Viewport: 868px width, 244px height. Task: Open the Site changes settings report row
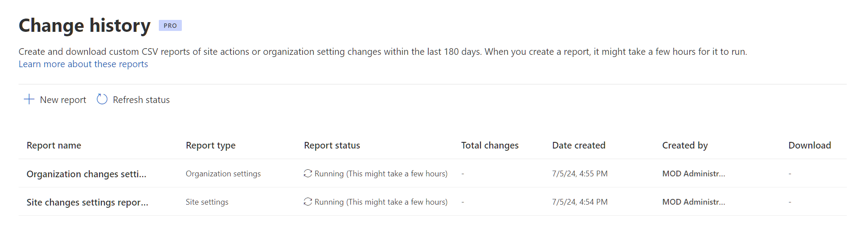(x=87, y=202)
